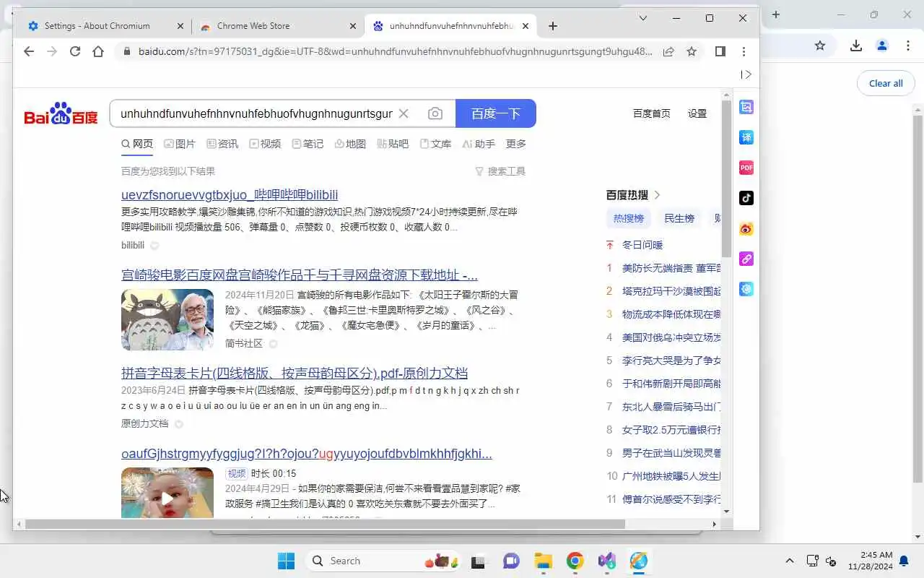This screenshot has width=924, height=578.
Task: Open sidebar blue gear settings icon
Action: pos(746,289)
